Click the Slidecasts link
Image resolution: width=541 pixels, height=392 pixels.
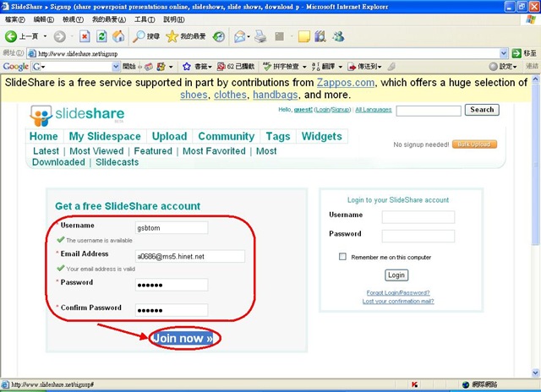117,162
